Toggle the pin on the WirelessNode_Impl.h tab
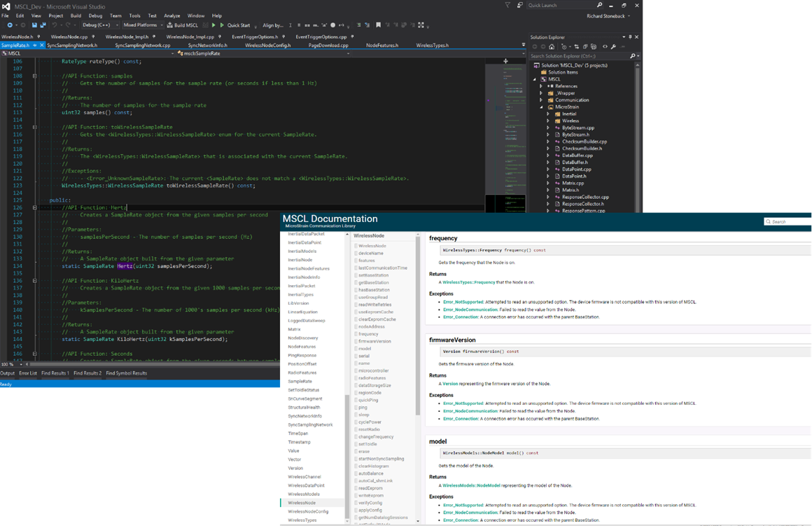 tap(154, 37)
